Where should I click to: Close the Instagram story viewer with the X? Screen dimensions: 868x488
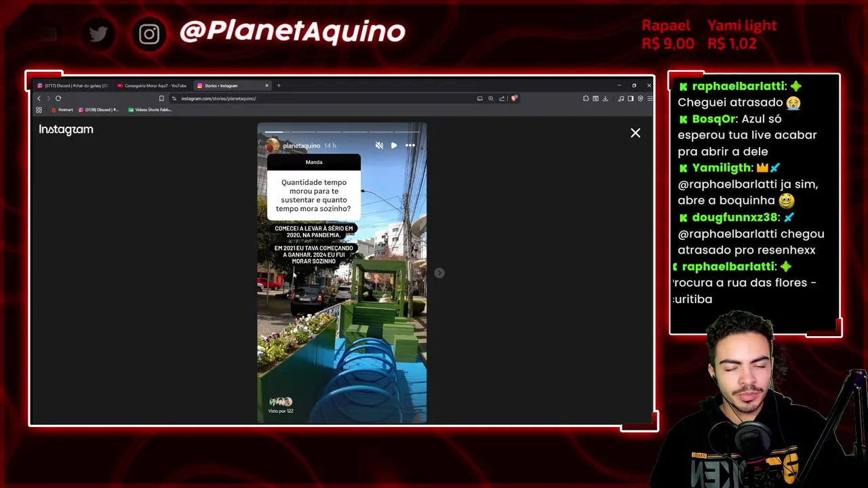coord(635,133)
